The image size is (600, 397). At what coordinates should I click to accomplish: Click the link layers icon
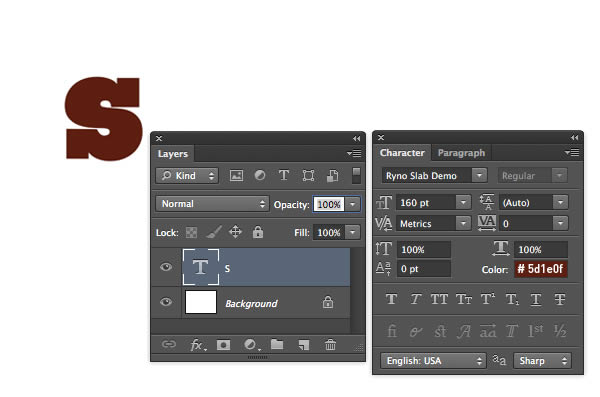point(169,344)
